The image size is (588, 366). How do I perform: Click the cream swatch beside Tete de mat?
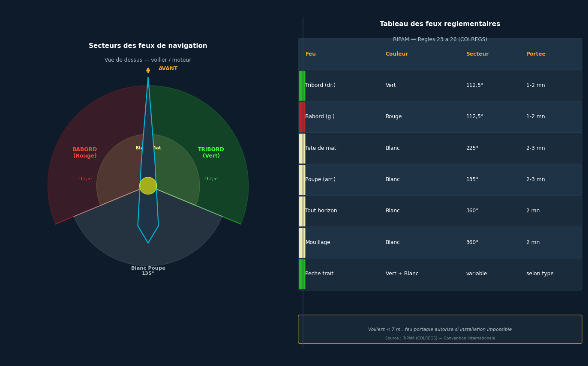(x=302, y=149)
